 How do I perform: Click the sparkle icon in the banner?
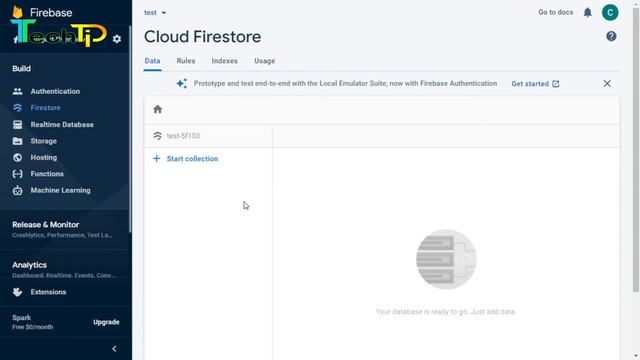182,83
